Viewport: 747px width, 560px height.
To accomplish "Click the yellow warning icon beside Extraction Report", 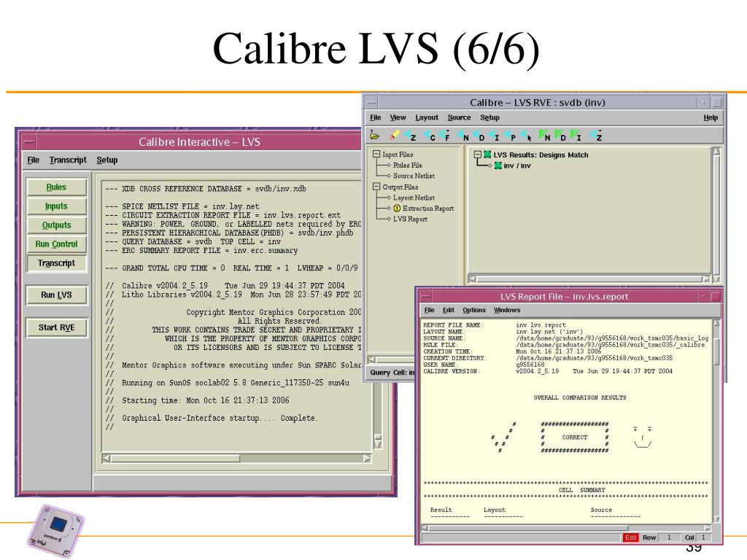I will point(397,209).
